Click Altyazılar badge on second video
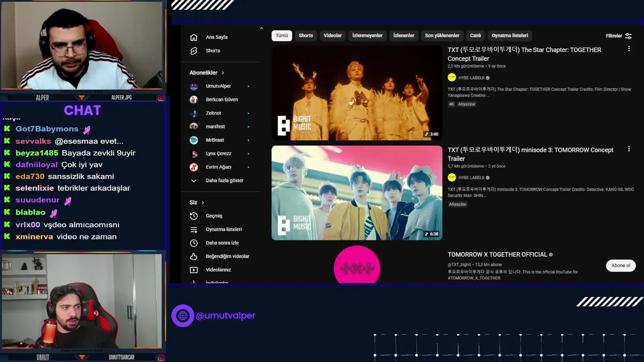 [458, 204]
